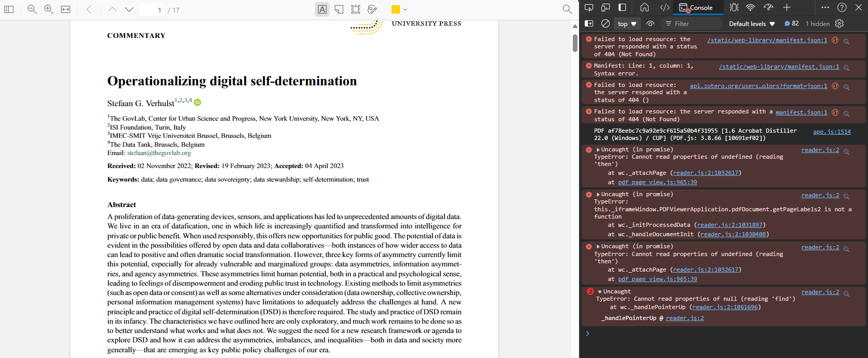Open reader.js:2:1061696 stack link
Image resolution: width=868 pixels, height=358 pixels.
(x=725, y=307)
